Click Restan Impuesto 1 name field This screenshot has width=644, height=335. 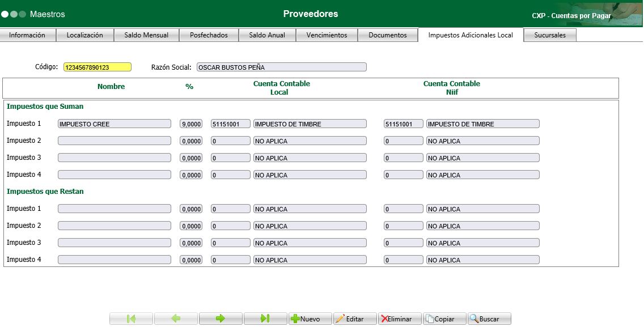point(115,209)
